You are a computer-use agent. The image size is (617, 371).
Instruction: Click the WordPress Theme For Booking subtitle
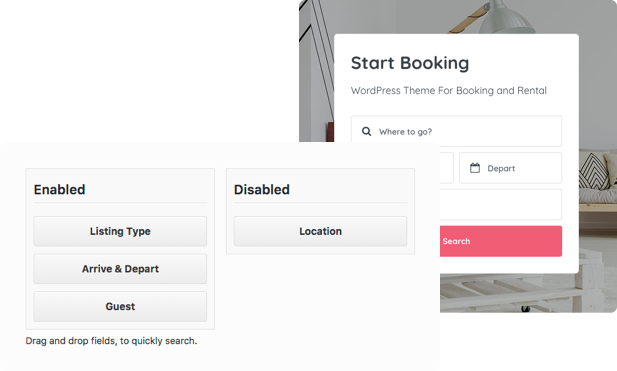click(449, 90)
